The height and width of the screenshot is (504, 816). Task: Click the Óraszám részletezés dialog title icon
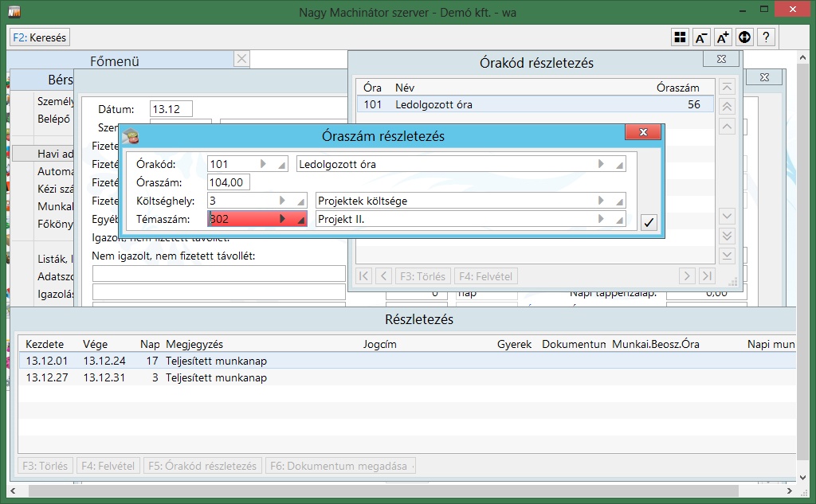[x=131, y=136]
